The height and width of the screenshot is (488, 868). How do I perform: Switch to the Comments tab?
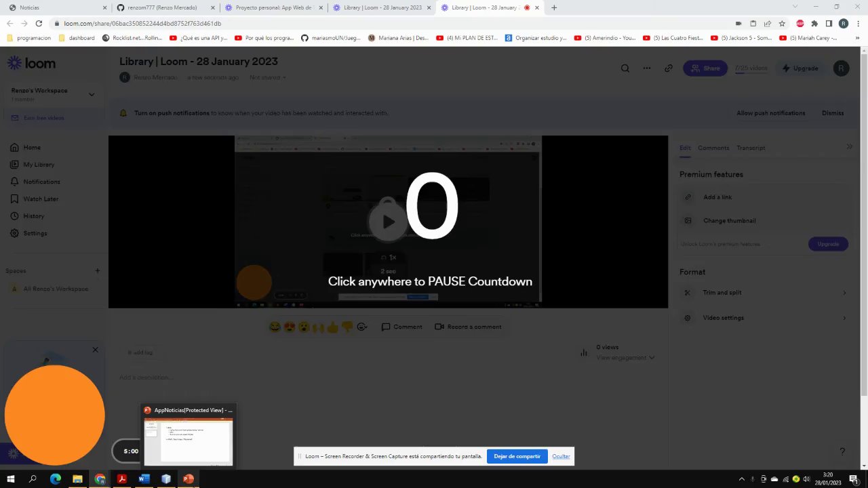pos(713,148)
